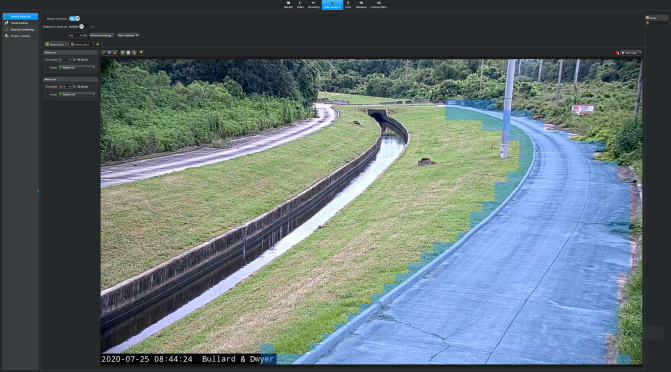671x372 pixels.
Task: Select People counting in sidebar
Action: click(20, 36)
